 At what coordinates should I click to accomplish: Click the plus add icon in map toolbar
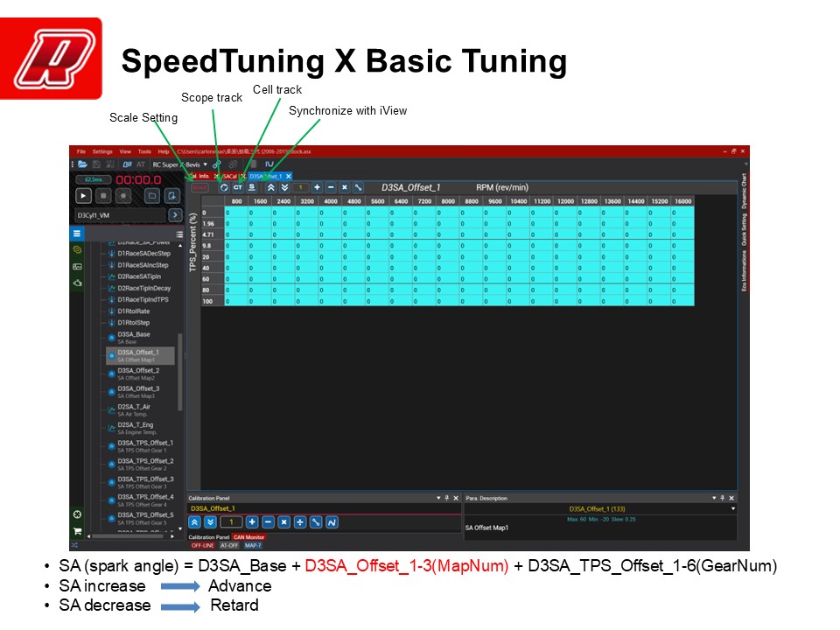tap(317, 187)
